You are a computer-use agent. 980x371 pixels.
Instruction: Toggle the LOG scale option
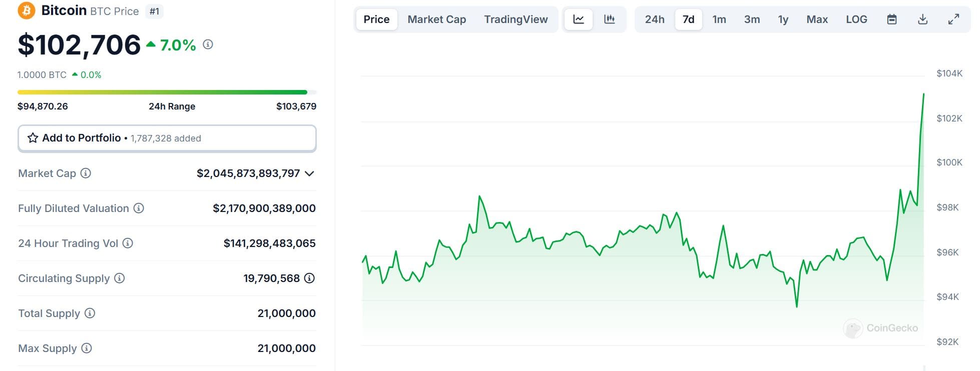pos(856,19)
